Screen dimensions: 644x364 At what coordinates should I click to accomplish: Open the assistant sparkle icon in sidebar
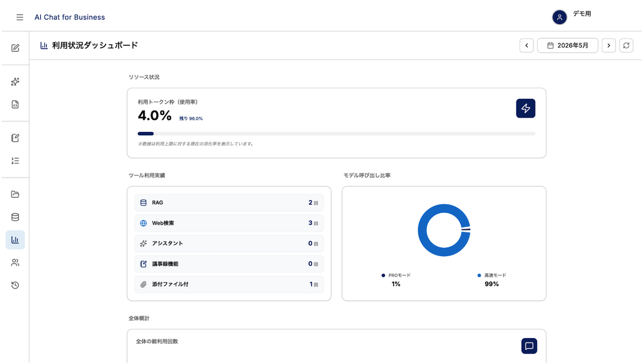pos(15,82)
